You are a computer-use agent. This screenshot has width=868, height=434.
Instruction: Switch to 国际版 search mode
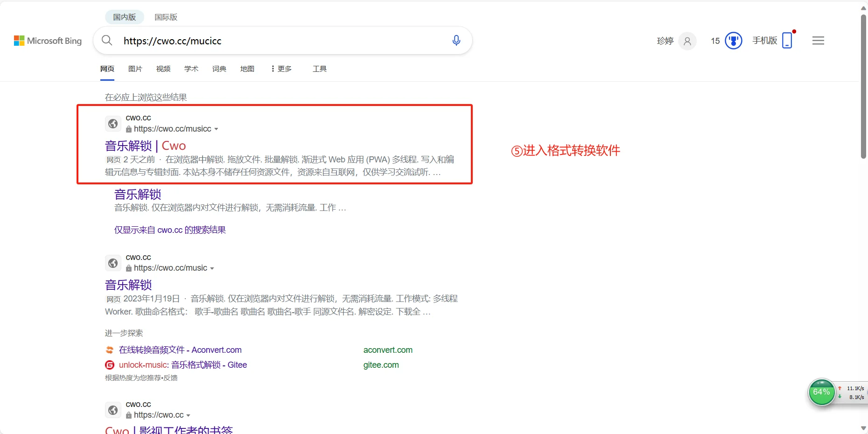[166, 17]
